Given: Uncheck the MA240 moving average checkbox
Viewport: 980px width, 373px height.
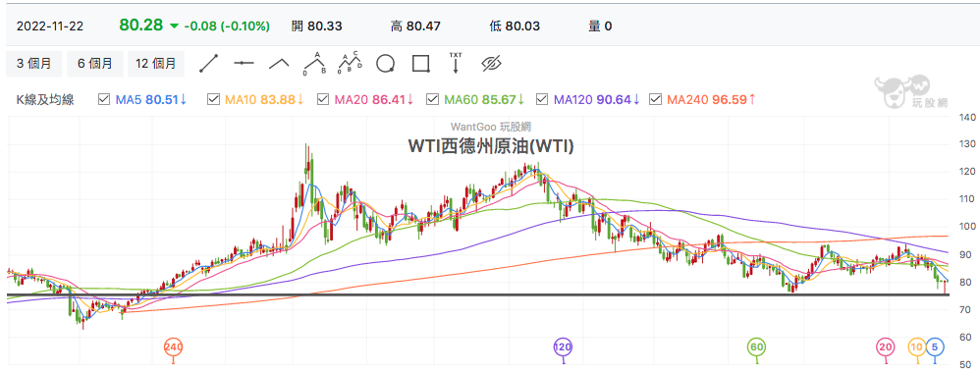Looking at the screenshot, I should pos(655,99).
